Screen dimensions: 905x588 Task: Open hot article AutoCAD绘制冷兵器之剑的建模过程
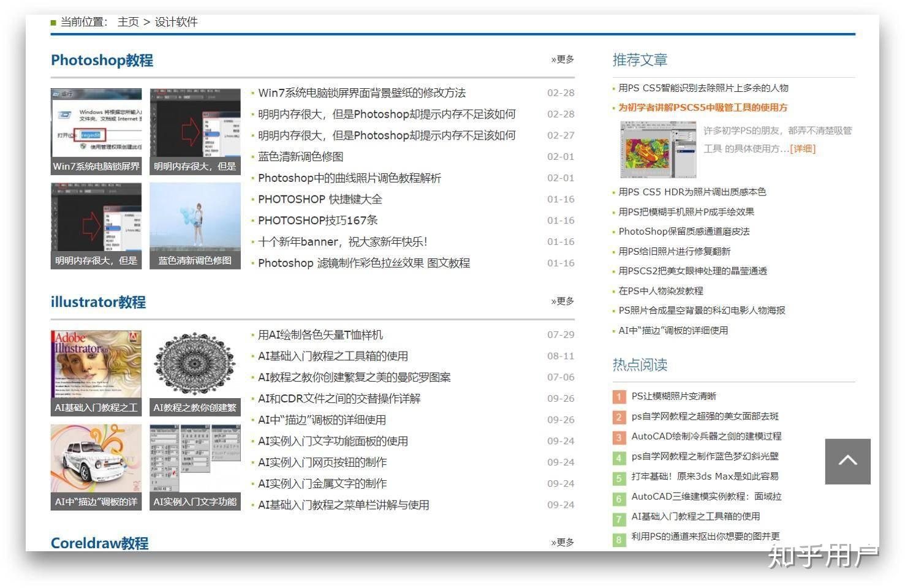tap(706, 436)
